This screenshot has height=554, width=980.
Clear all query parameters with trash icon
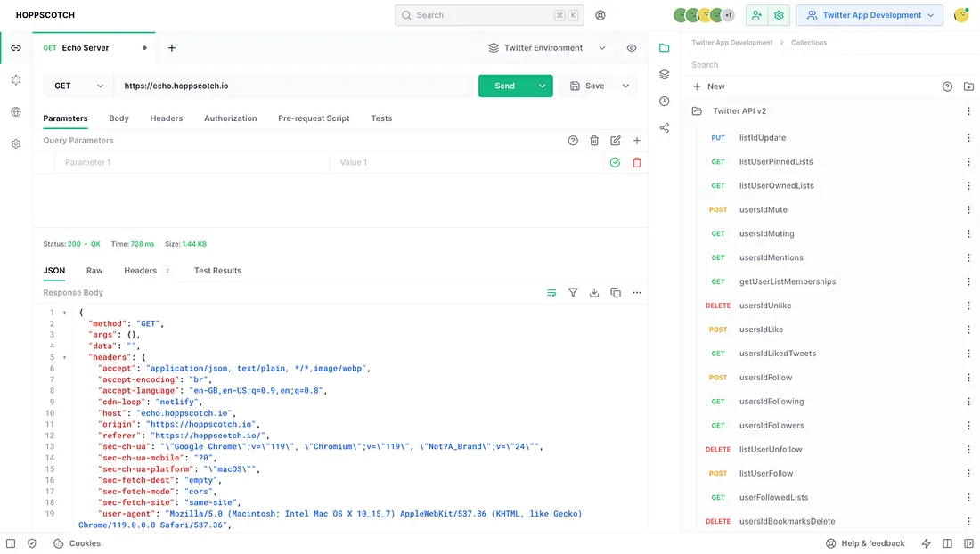[594, 141]
